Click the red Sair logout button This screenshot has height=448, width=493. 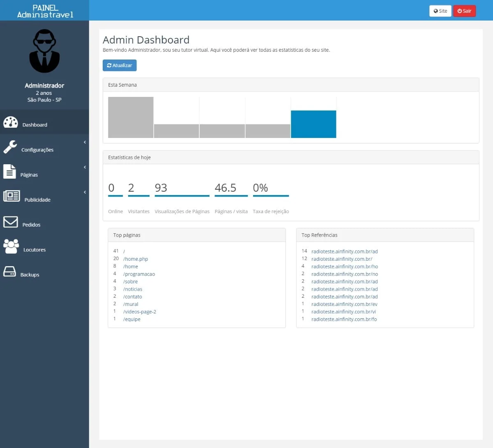pyautogui.click(x=464, y=11)
